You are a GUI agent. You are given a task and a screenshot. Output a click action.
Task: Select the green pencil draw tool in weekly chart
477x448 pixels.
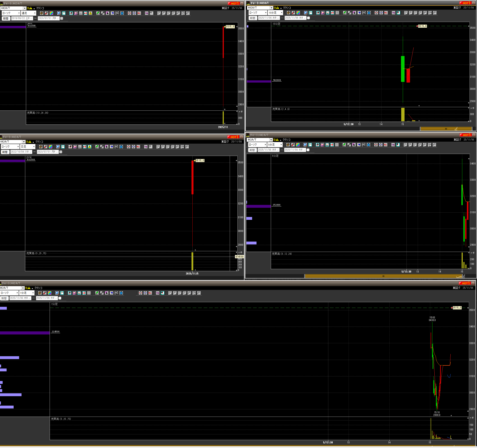pos(98,13)
